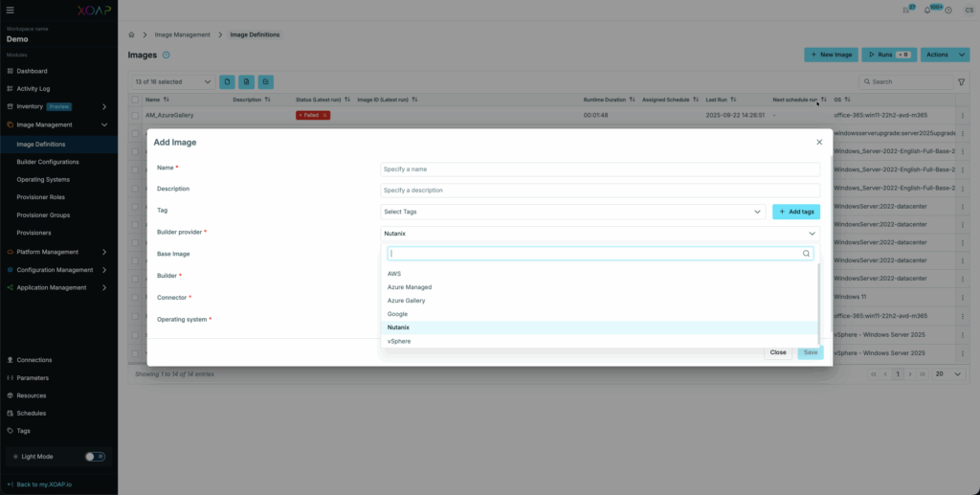
Task: Click the Tags sidebar item
Action: [x=24, y=431]
